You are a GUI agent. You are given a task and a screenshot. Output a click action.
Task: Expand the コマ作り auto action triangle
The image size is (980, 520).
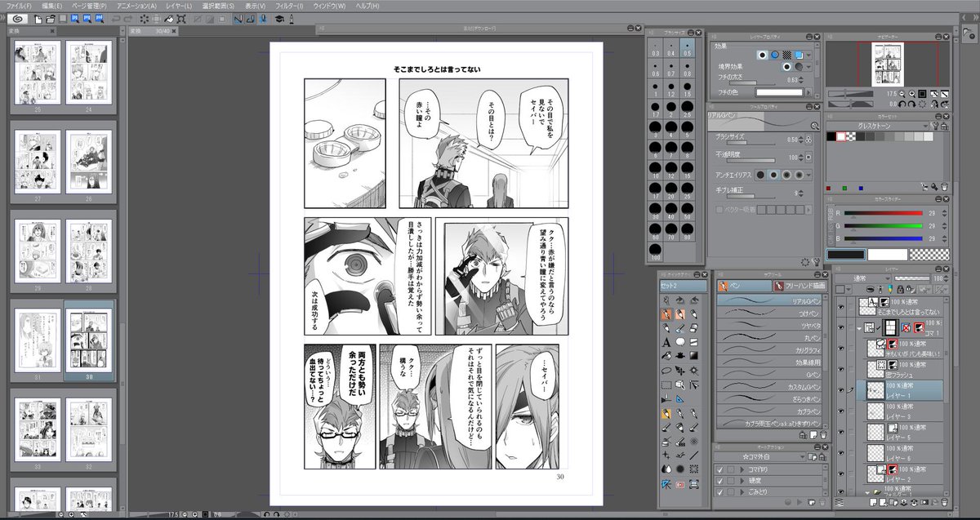tap(742, 470)
